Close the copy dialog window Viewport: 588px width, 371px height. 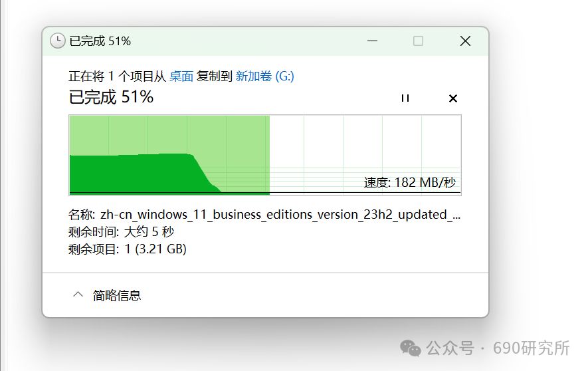(465, 41)
